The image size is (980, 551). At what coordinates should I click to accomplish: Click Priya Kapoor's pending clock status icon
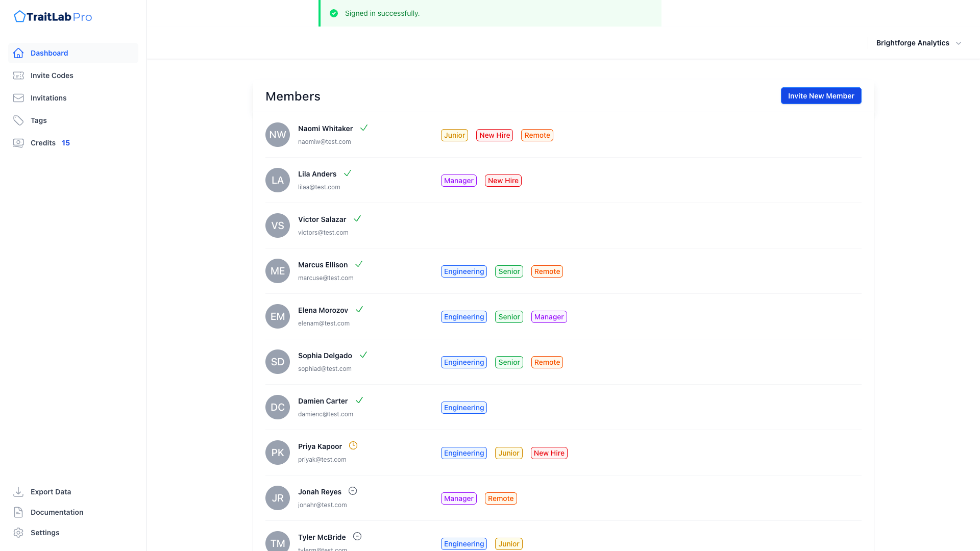tap(353, 445)
